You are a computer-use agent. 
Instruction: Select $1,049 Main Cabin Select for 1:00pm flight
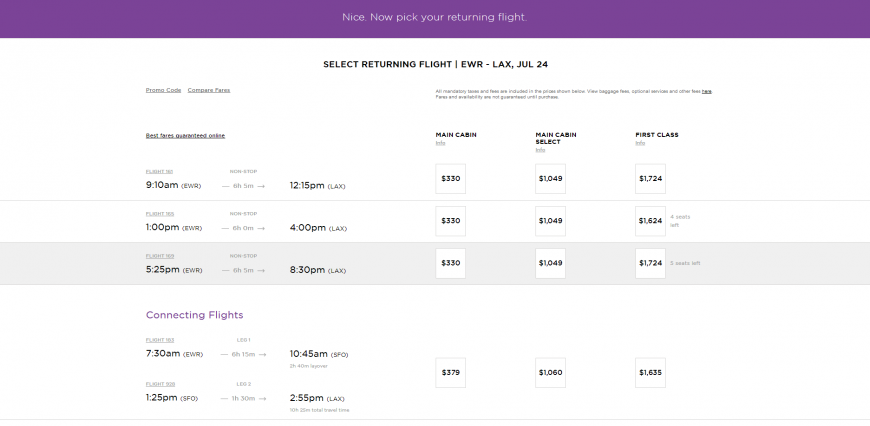[x=550, y=221]
